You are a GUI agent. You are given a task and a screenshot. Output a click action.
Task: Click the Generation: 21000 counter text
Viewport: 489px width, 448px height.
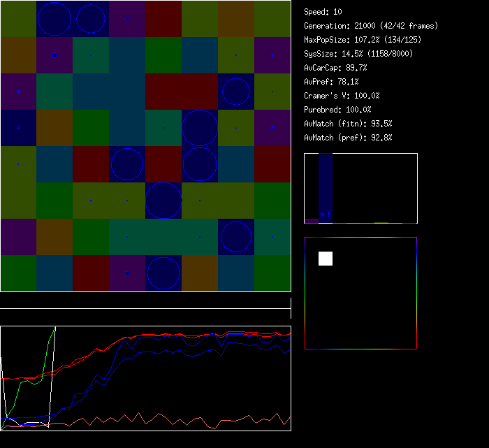click(x=371, y=26)
